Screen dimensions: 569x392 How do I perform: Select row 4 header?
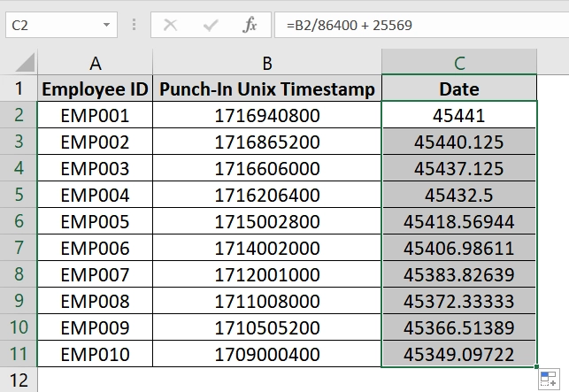tap(19, 168)
